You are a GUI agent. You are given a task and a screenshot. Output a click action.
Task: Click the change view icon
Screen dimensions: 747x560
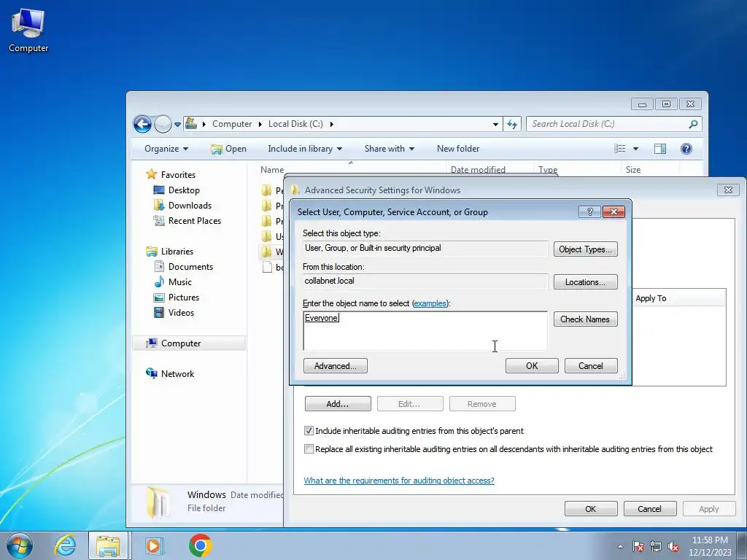click(620, 149)
